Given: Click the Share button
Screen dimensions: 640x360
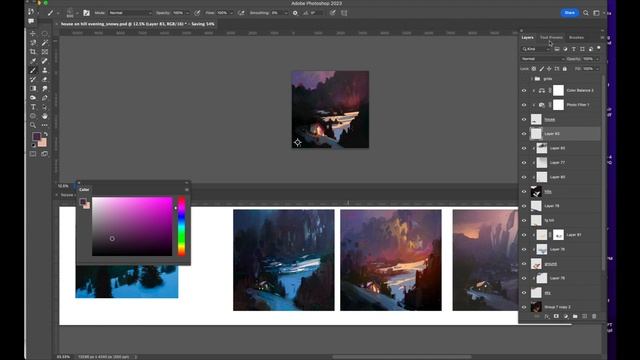Looking at the screenshot, I should coord(570,13).
